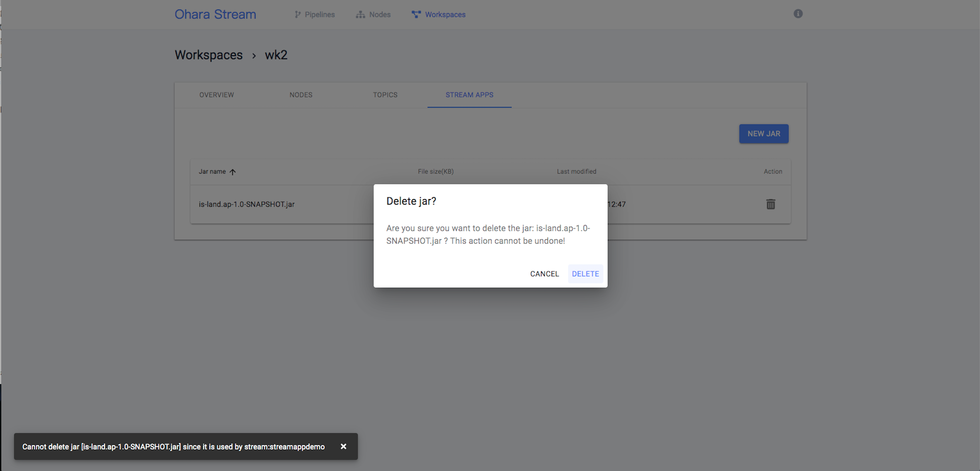
Task: Click the trash icon for is-land.ap-1.0-SNAPSHOT.jar
Action: pos(771,204)
